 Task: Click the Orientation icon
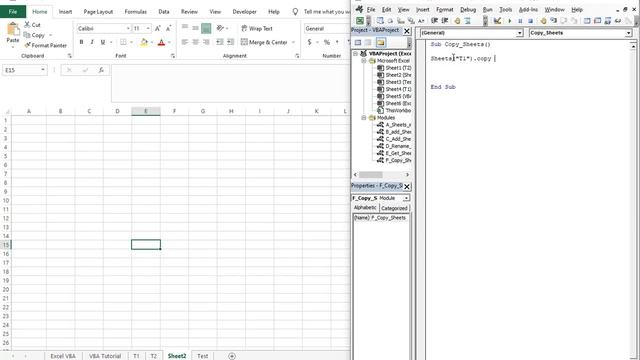(x=220, y=28)
